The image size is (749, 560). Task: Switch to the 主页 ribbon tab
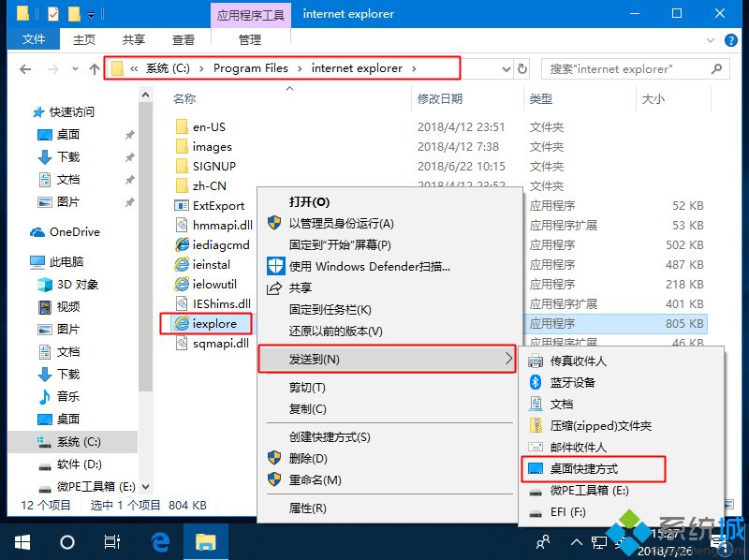click(x=84, y=39)
